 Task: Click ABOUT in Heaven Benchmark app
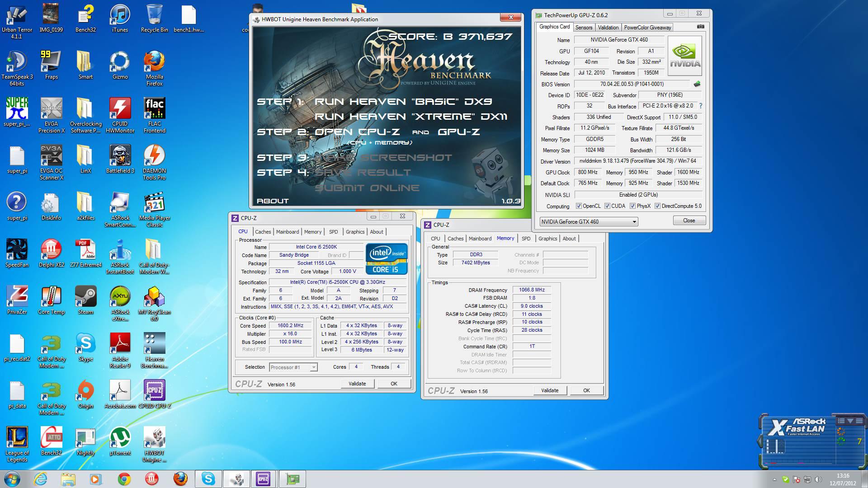coord(273,201)
